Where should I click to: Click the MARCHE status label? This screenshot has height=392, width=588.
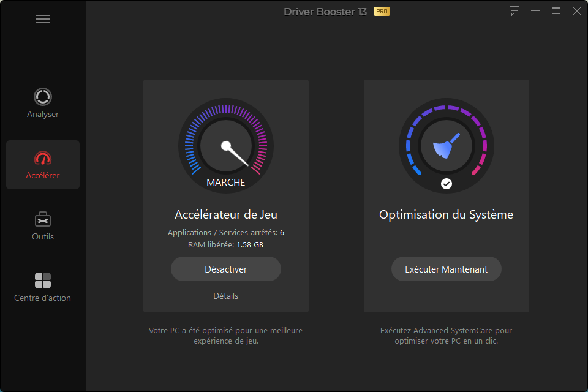(x=225, y=183)
